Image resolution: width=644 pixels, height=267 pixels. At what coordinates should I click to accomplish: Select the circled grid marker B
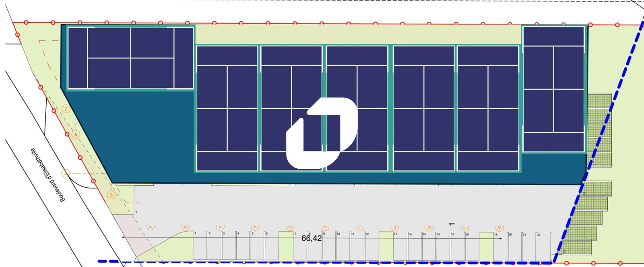tap(111, 195)
